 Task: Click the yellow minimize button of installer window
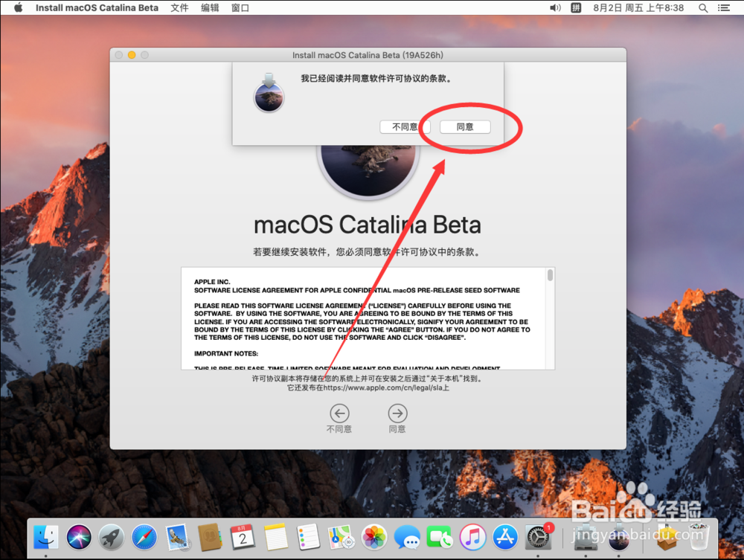point(132,55)
